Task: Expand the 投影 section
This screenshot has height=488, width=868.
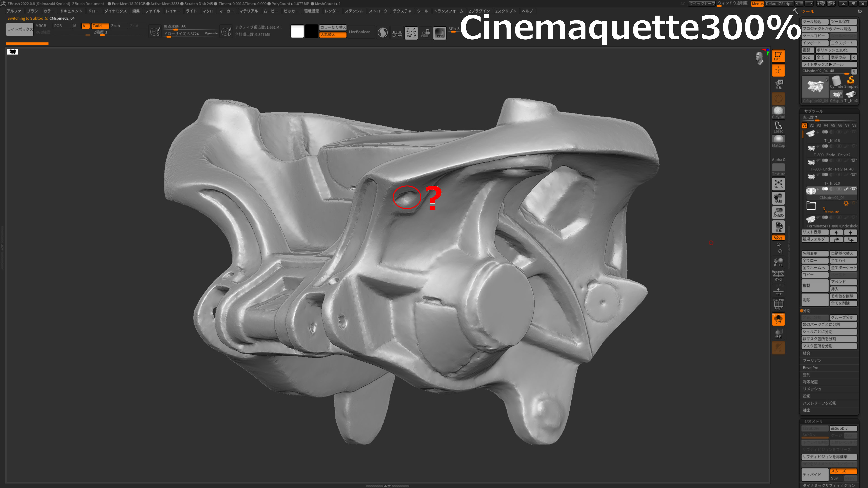Action: coord(806,396)
